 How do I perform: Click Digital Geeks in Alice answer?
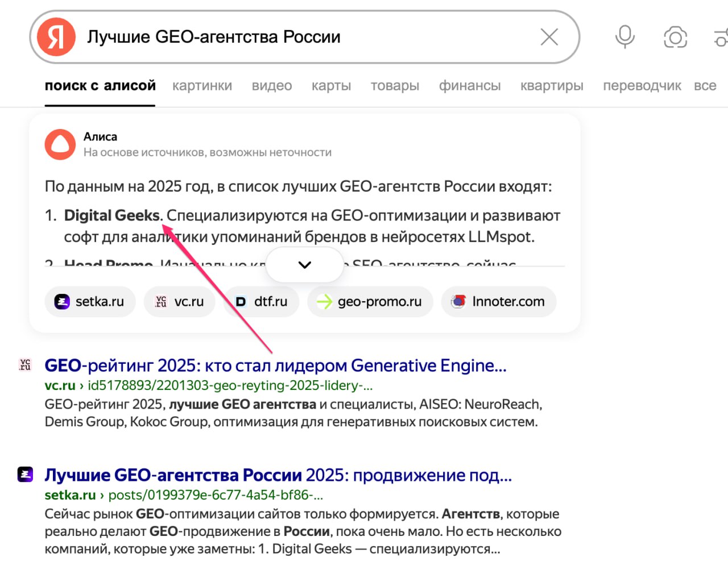(x=112, y=215)
